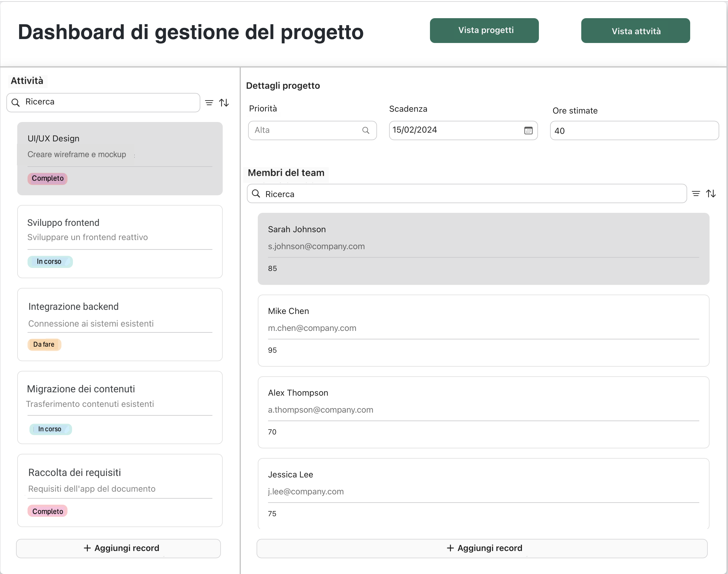Open the calendar icon in the Scadenza field
The height and width of the screenshot is (574, 728).
pyautogui.click(x=528, y=130)
